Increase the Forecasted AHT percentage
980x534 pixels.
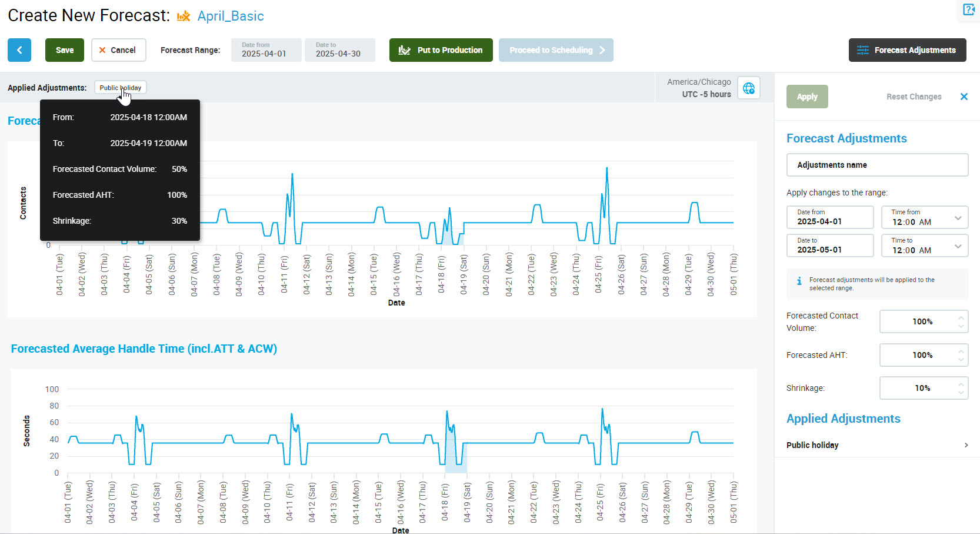click(x=961, y=351)
